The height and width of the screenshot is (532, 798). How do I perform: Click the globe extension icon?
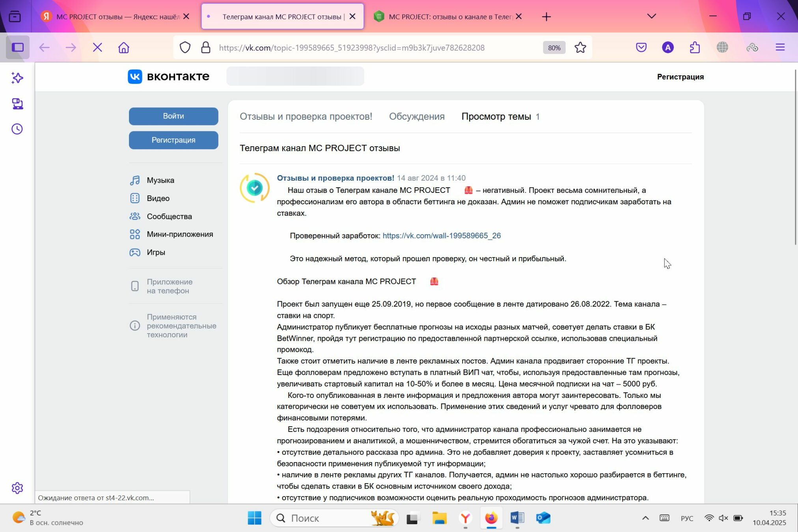pyautogui.click(x=722, y=48)
